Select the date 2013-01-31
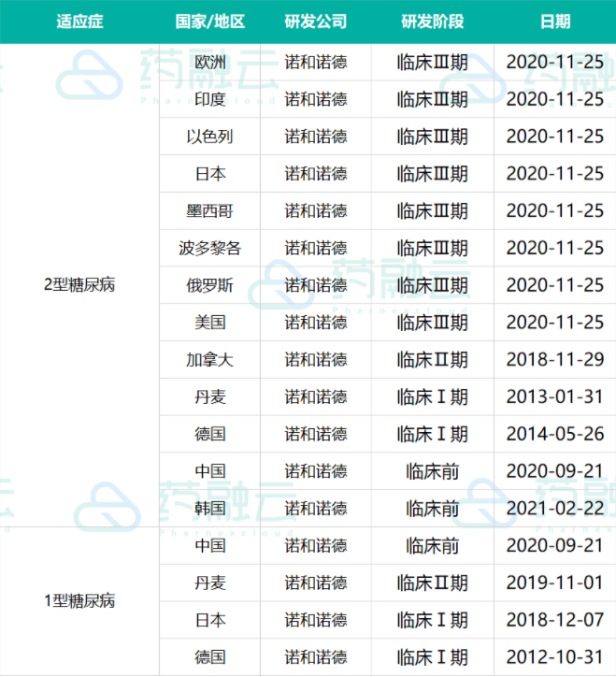The image size is (616, 677). coord(554,396)
